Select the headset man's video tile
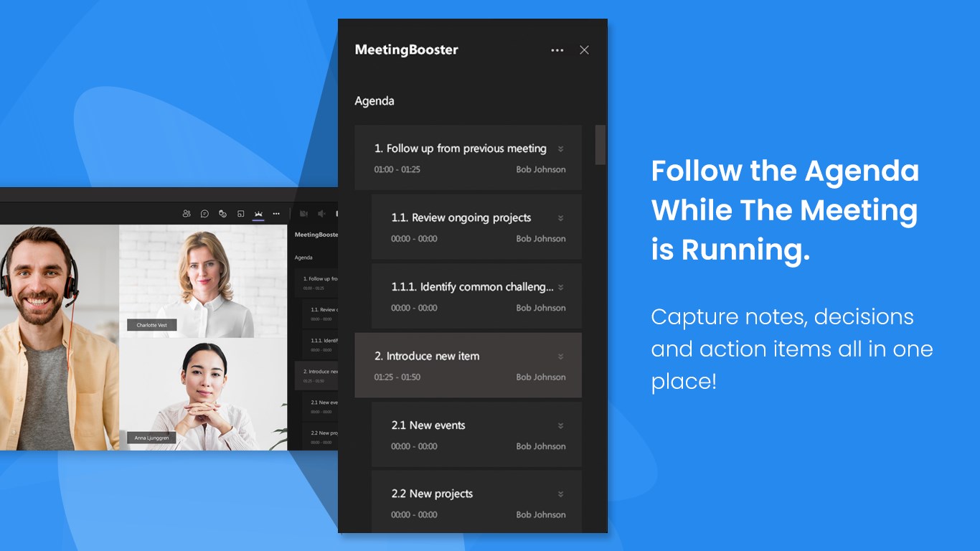 60,338
